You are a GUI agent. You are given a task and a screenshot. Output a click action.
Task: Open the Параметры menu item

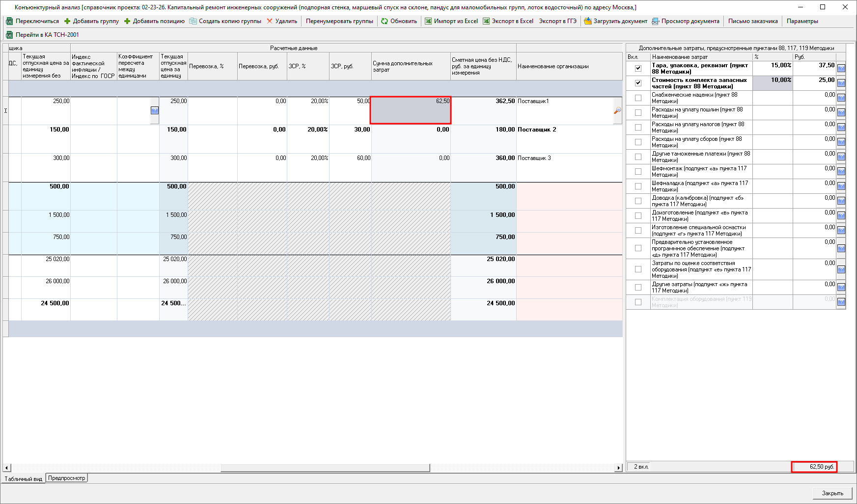click(x=802, y=21)
